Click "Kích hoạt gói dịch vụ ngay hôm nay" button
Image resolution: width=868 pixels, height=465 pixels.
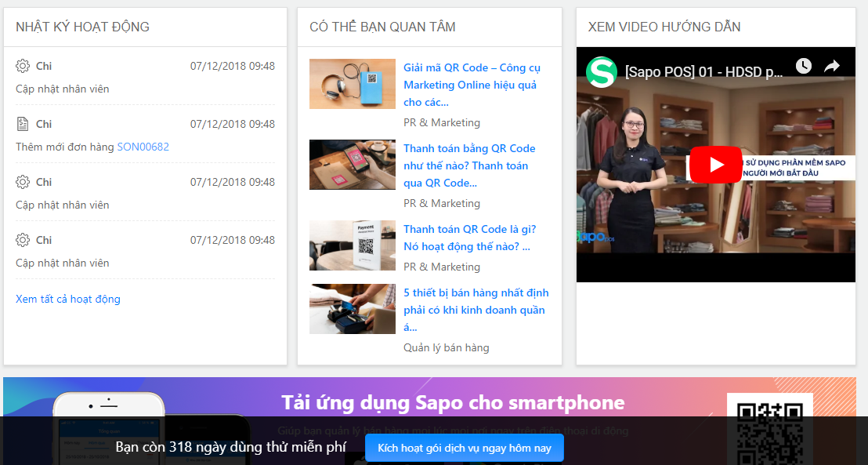[465, 448]
